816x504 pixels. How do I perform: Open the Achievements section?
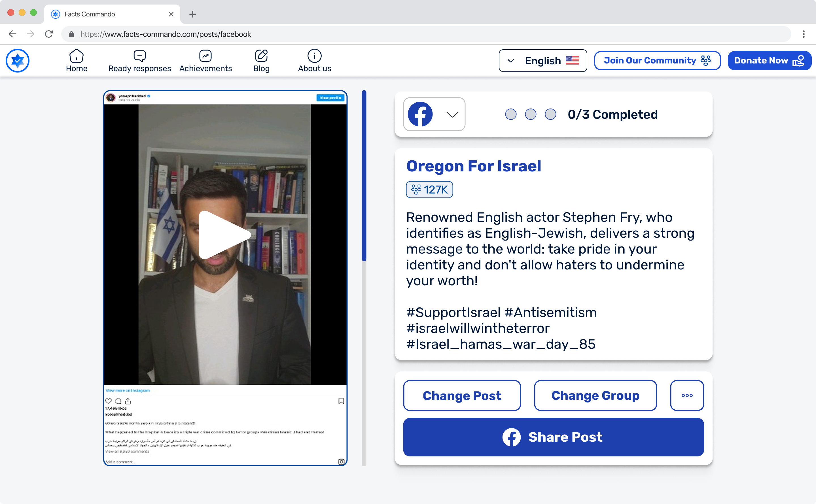click(205, 61)
